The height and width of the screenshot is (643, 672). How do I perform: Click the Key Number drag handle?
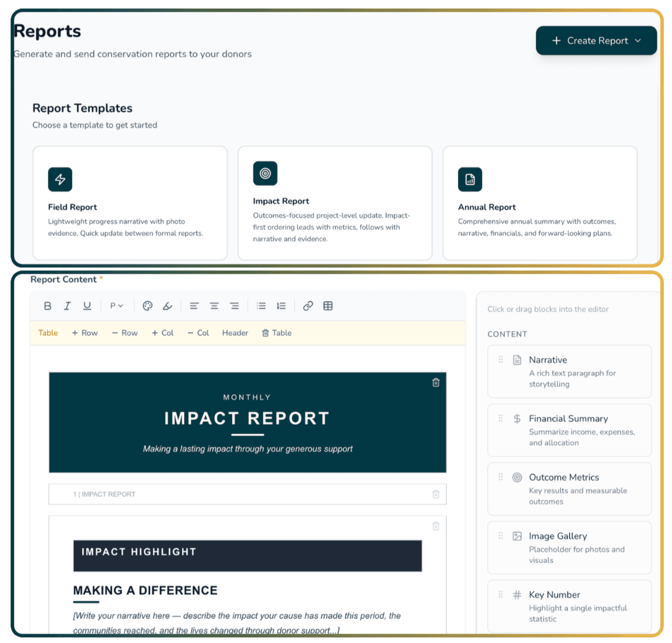[501, 594]
